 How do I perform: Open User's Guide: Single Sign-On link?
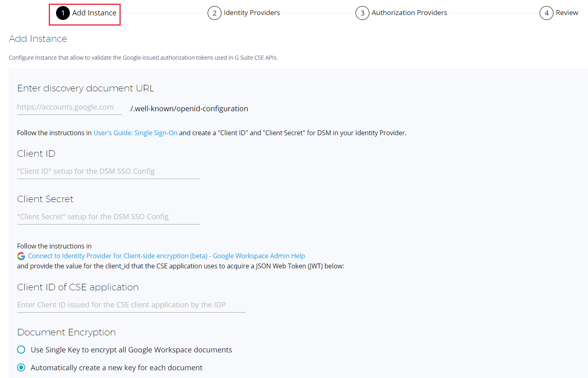[135, 133]
